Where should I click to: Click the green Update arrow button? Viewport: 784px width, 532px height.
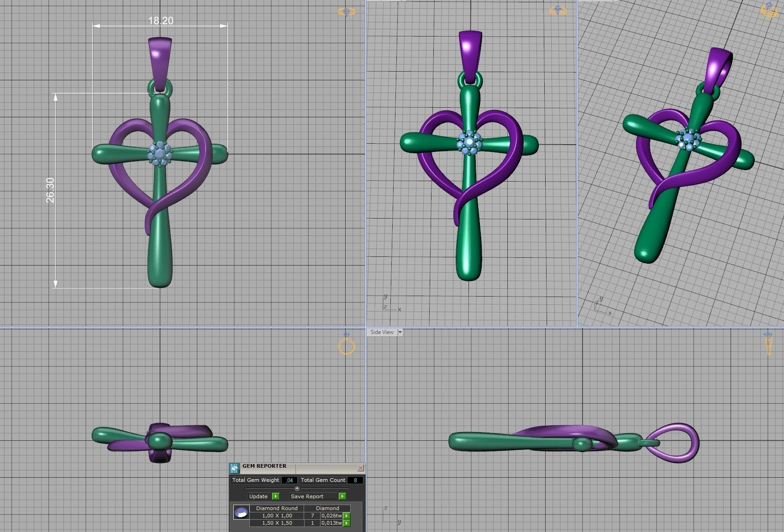(x=276, y=496)
